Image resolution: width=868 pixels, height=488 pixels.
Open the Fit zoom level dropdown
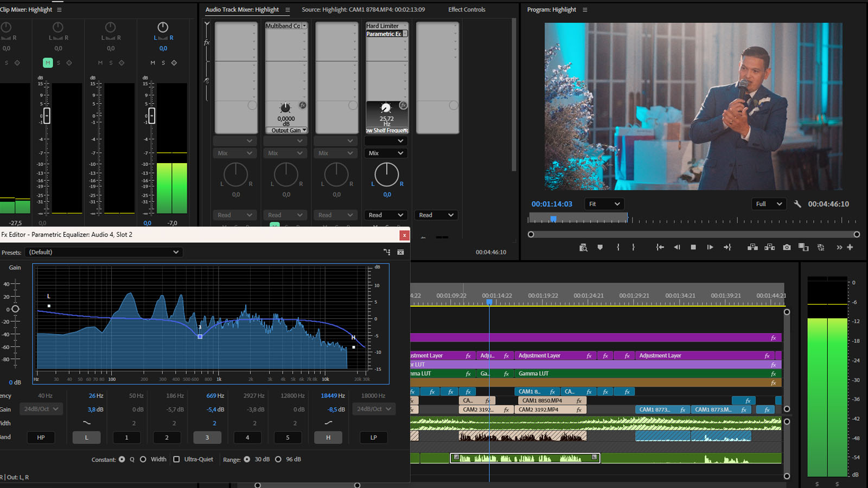604,204
